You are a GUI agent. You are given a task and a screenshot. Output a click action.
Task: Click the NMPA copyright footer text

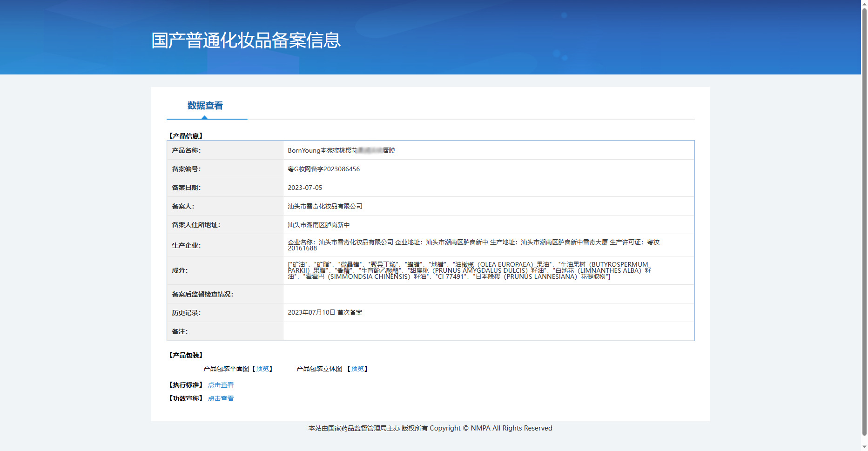click(430, 428)
